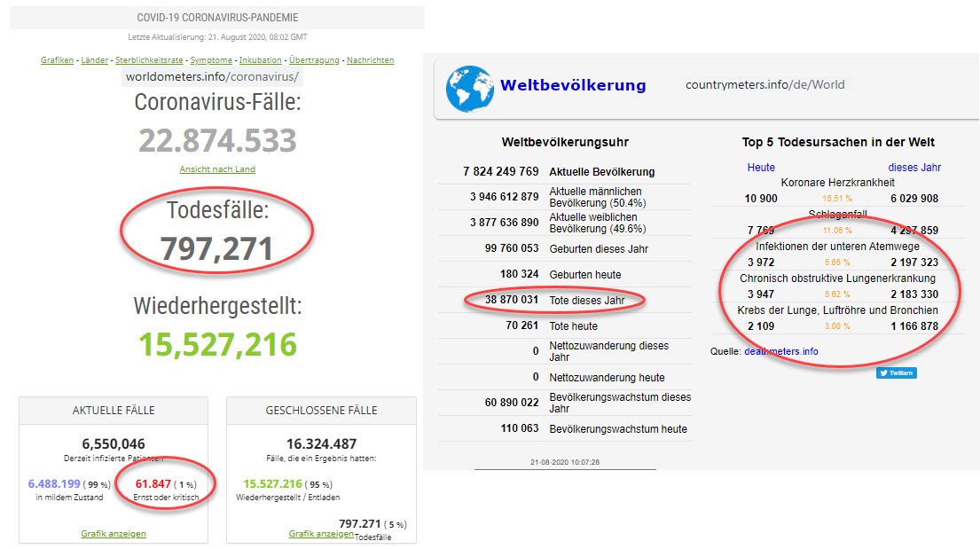
Task: Select the Heute column header
Action: (x=761, y=168)
